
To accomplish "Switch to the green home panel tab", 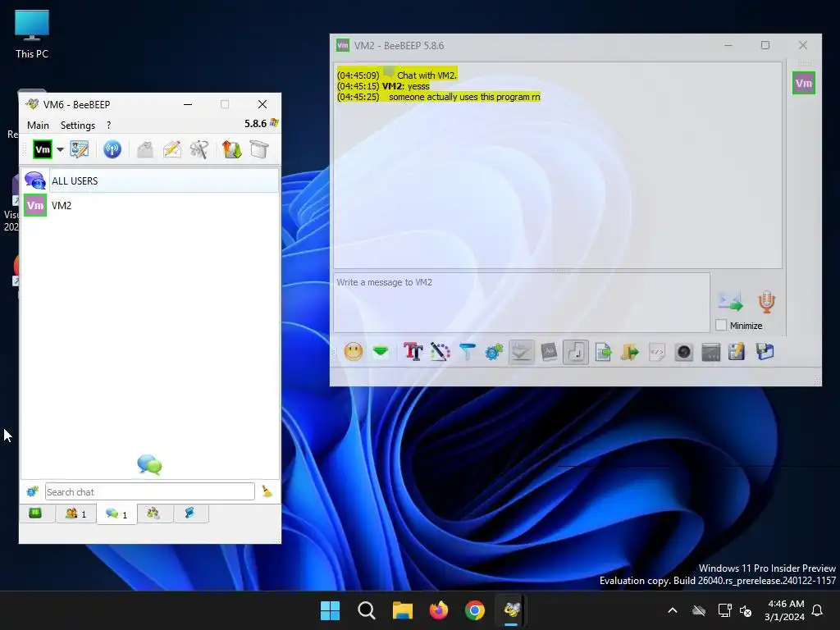I will click(x=35, y=514).
